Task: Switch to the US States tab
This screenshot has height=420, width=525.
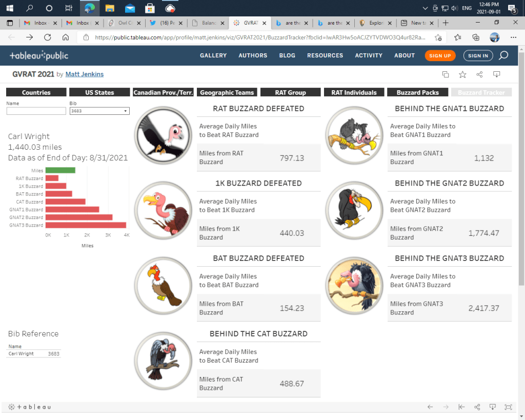Action: (x=99, y=92)
